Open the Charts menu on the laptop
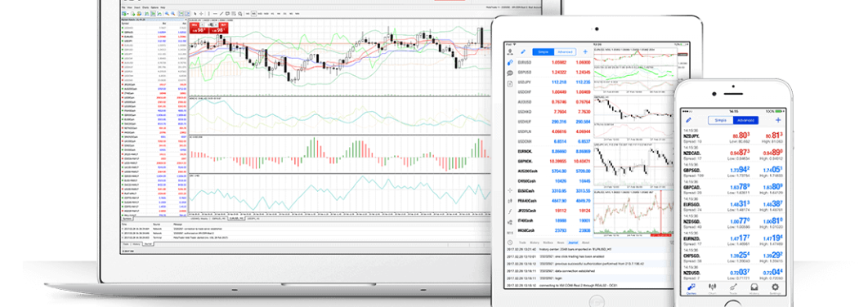This screenshot has height=307, width=868. click(x=145, y=7)
